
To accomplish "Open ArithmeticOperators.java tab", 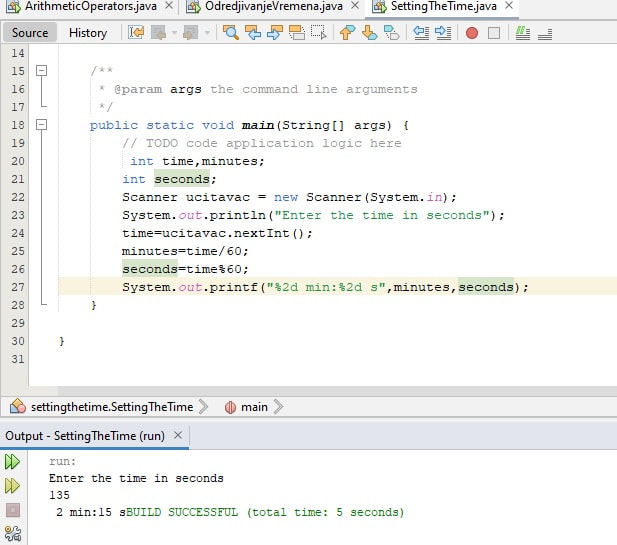I will [x=91, y=6].
